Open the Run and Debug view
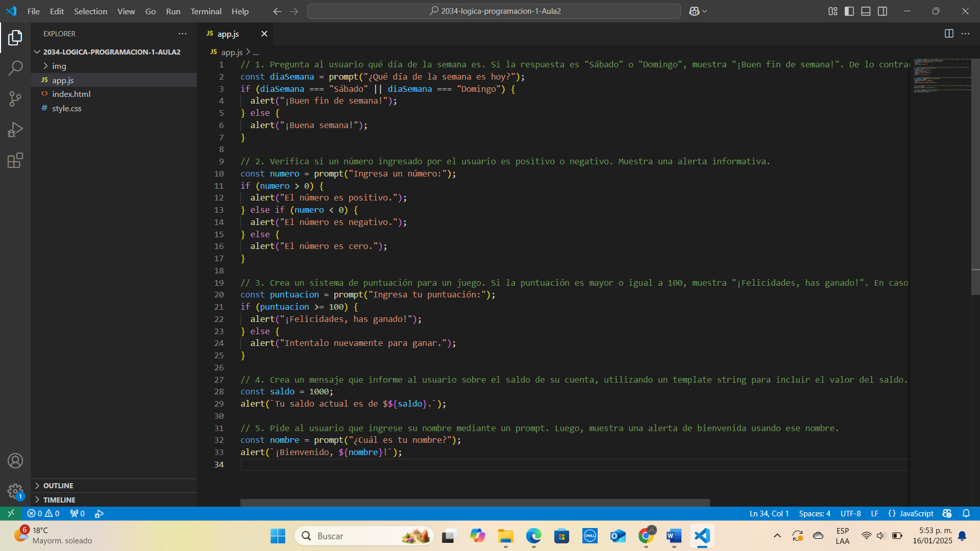Viewport: 980px width, 551px height. [x=15, y=130]
